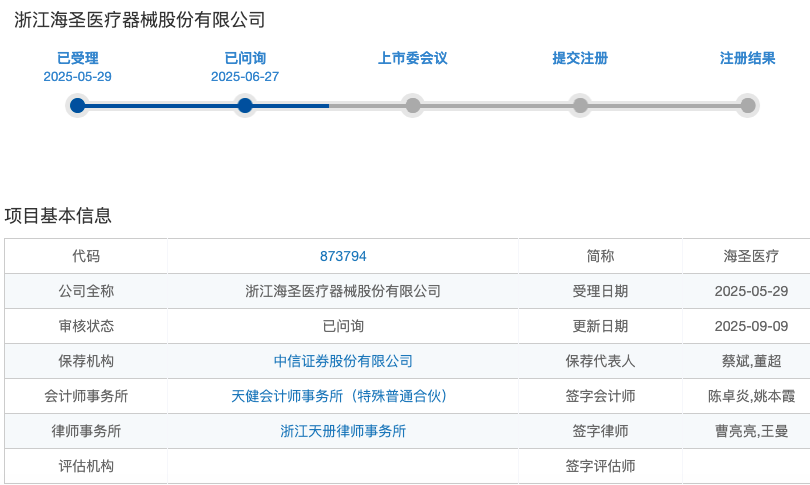Click the company title 浙江海圣医疗器械股份有限公司
Screen dimensions: 810x485
click(139, 20)
